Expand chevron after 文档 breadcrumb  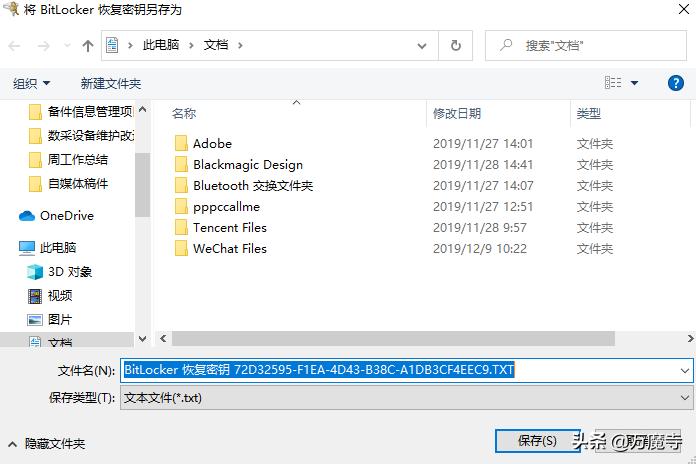point(240,45)
